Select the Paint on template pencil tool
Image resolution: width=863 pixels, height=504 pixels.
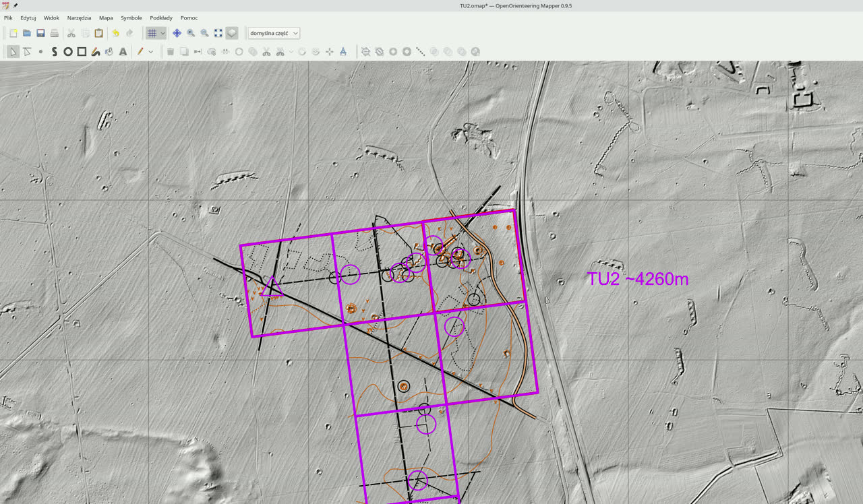click(140, 51)
